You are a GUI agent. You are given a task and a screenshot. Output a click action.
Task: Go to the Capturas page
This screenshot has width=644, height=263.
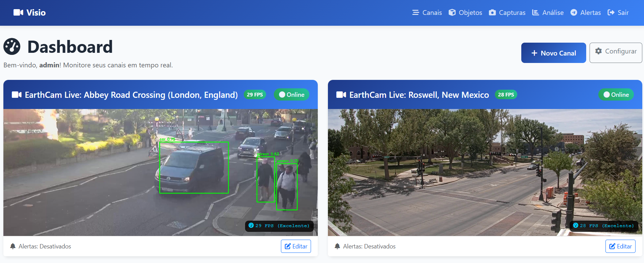(507, 13)
